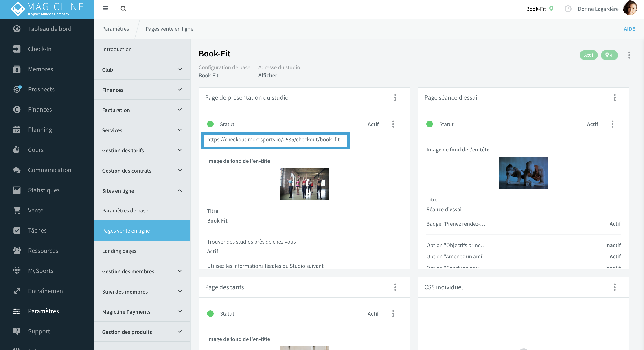This screenshot has width=644, height=350.
Task: Click the studio presentation header image thumbnail
Action: point(304,184)
